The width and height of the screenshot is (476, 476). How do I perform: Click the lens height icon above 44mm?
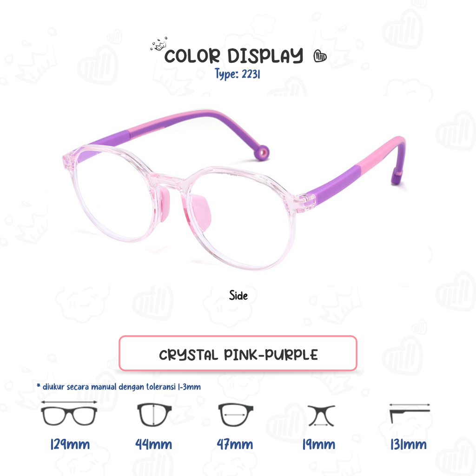coord(154,415)
